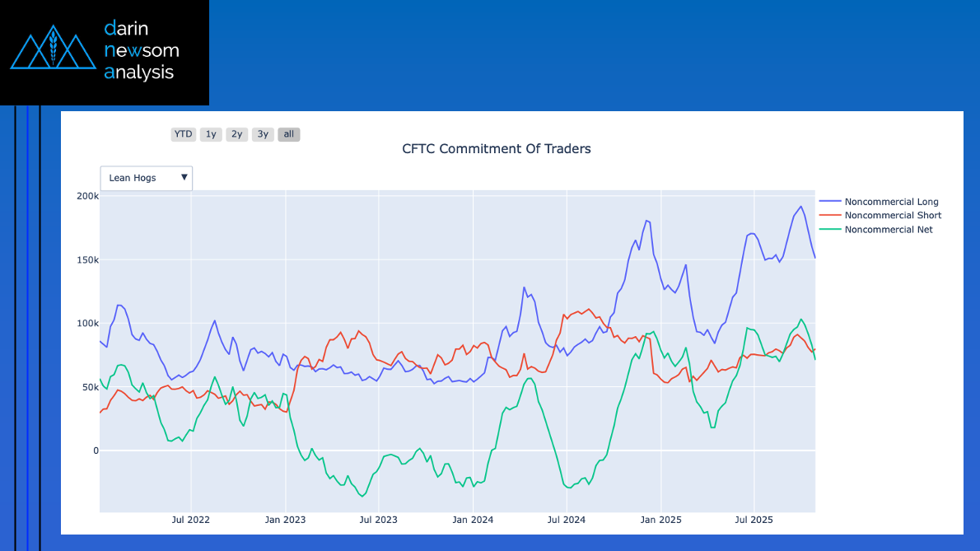Open the Lean Hogs commodity dropdown
Viewport: 980px width, 551px height.
point(140,178)
